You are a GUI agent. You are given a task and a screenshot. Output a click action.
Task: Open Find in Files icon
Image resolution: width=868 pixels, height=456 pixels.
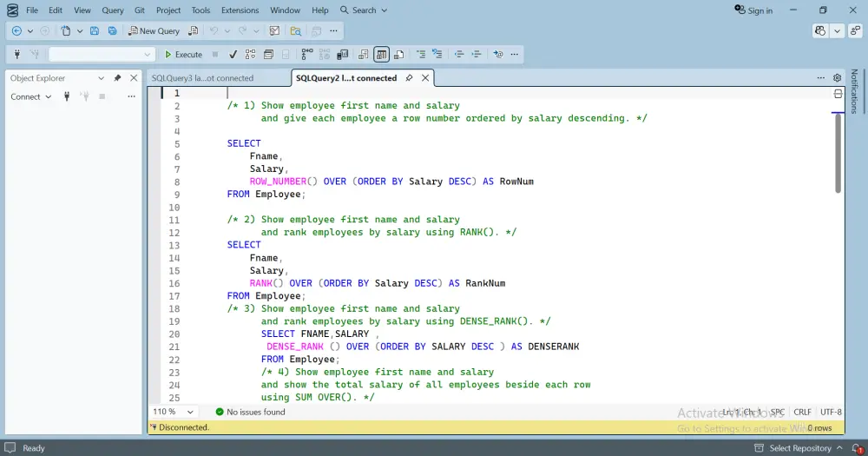pyautogui.click(x=296, y=31)
